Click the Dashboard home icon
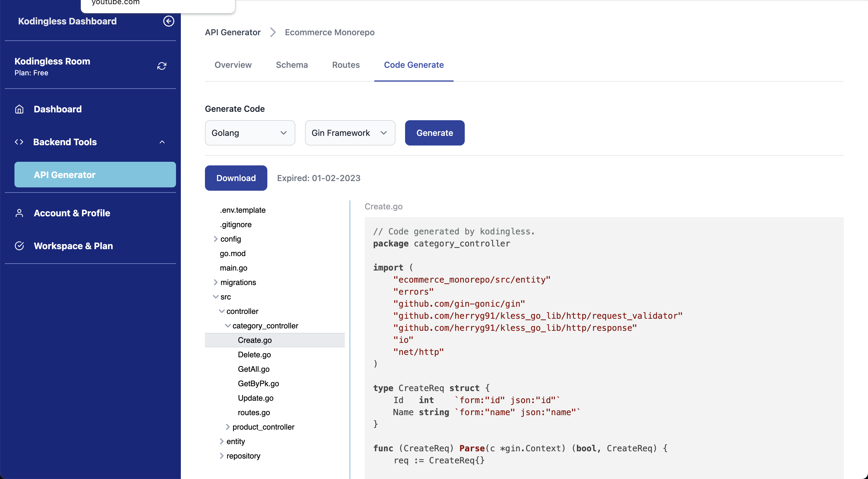868x479 pixels. (x=19, y=109)
